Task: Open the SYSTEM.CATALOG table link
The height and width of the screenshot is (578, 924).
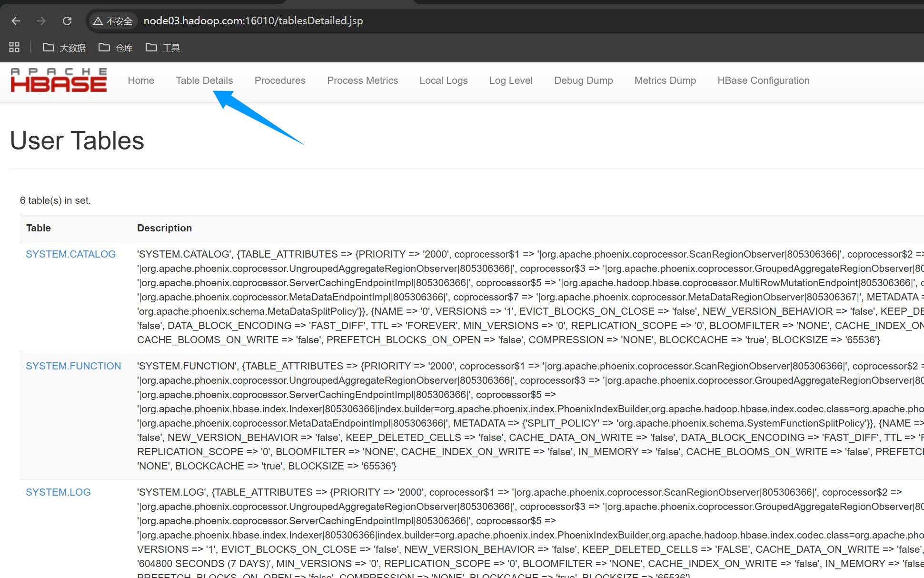Action: 70,254
